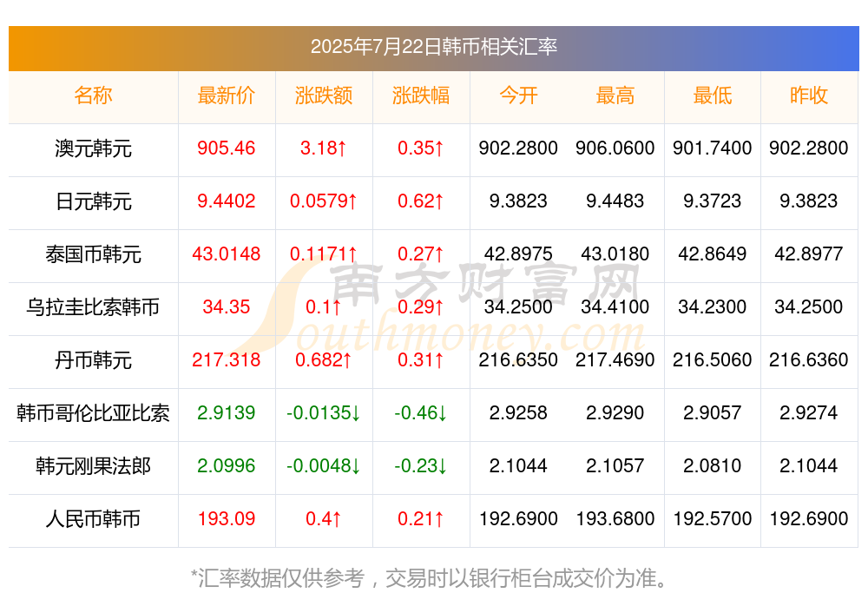Click the latest price 9.4402
Image resolution: width=868 pixels, height=606 pixels.
tap(227, 201)
